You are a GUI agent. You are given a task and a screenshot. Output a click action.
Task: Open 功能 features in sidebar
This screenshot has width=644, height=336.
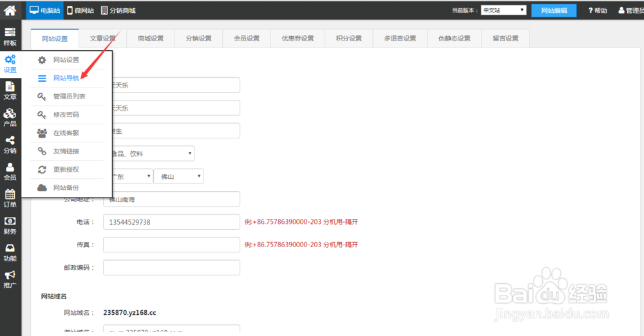click(x=10, y=252)
